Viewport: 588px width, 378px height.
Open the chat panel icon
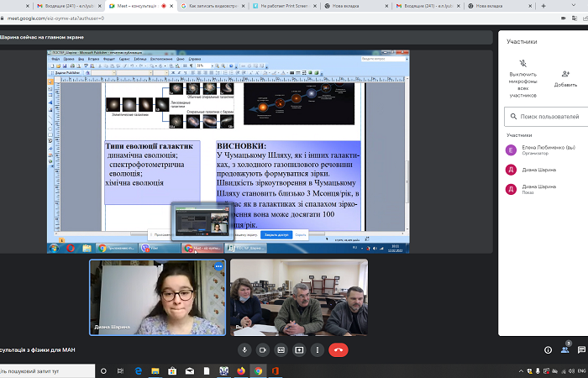click(583, 349)
